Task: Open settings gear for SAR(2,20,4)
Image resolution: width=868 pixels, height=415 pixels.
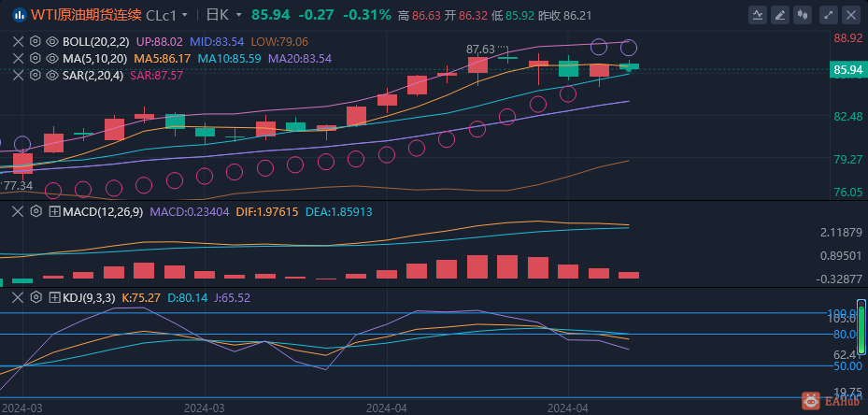Action: 36,75
